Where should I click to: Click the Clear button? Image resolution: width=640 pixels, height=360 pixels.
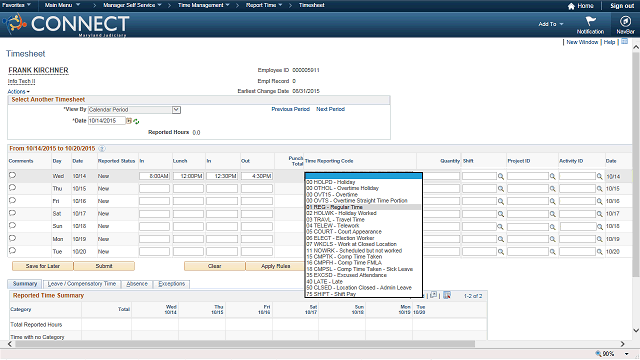click(x=215, y=266)
